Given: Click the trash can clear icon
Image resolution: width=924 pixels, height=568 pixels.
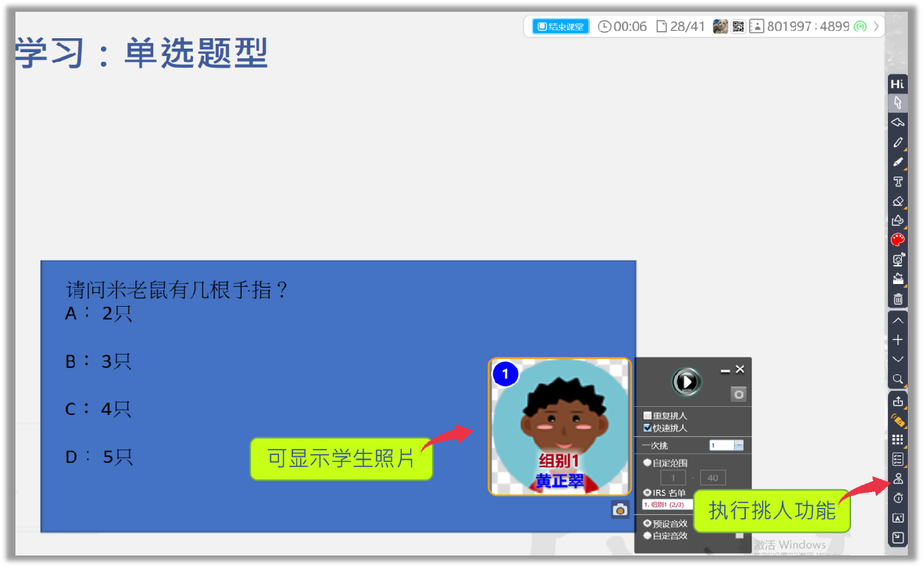Looking at the screenshot, I should pyautogui.click(x=897, y=299).
